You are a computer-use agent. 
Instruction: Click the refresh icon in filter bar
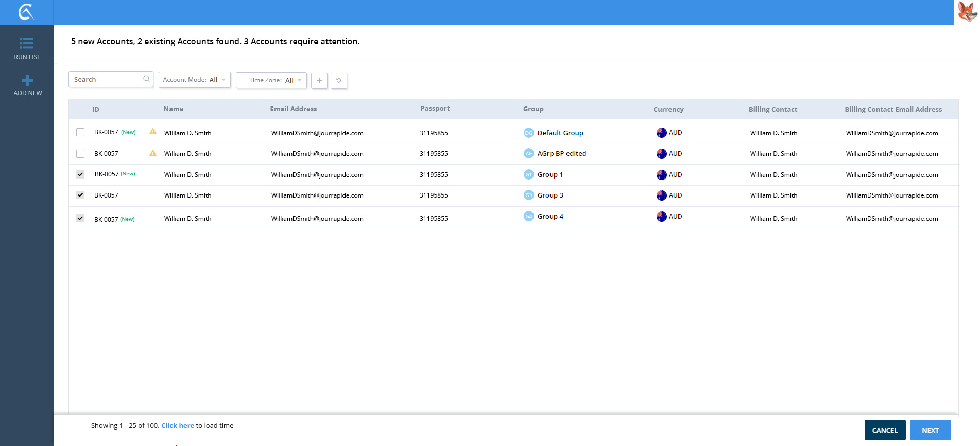pyautogui.click(x=338, y=81)
